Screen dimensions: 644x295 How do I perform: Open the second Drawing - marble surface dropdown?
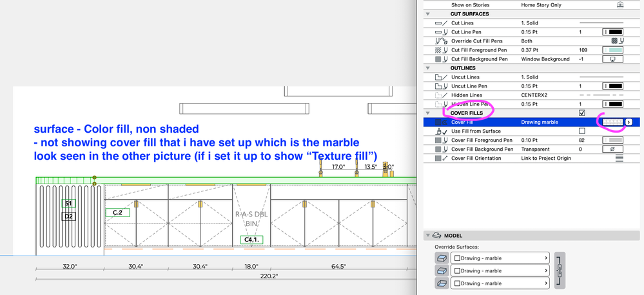pos(500,271)
